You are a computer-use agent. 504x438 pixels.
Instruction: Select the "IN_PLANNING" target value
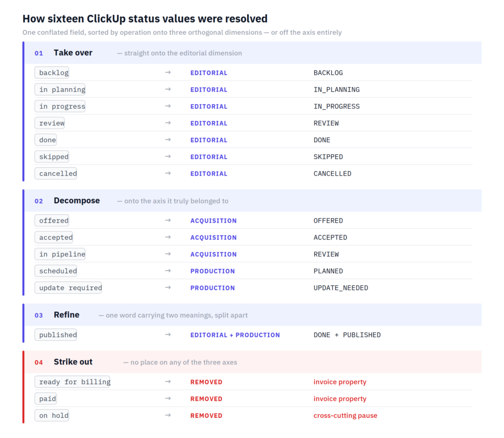[337, 90]
